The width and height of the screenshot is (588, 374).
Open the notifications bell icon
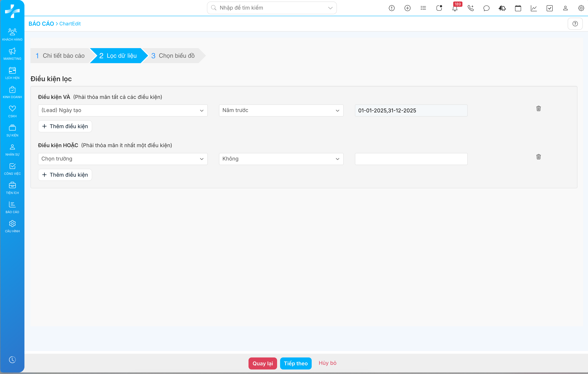click(x=455, y=8)
